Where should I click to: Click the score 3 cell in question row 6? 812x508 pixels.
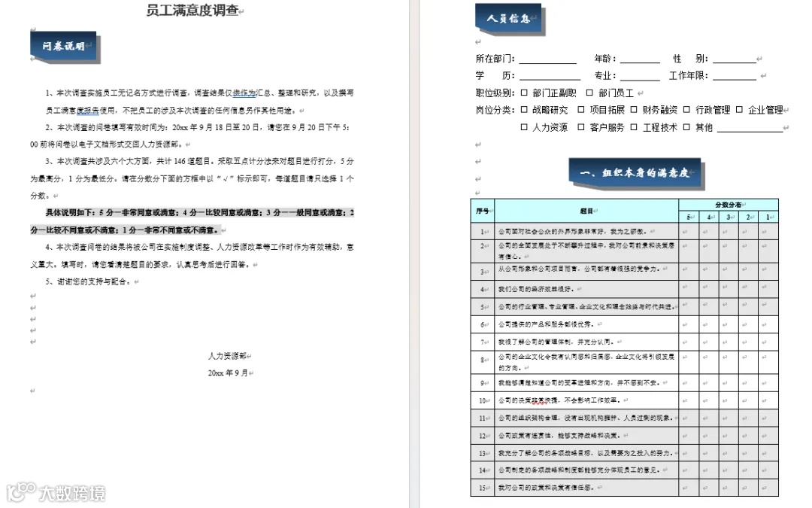click(x=729, y=324)
